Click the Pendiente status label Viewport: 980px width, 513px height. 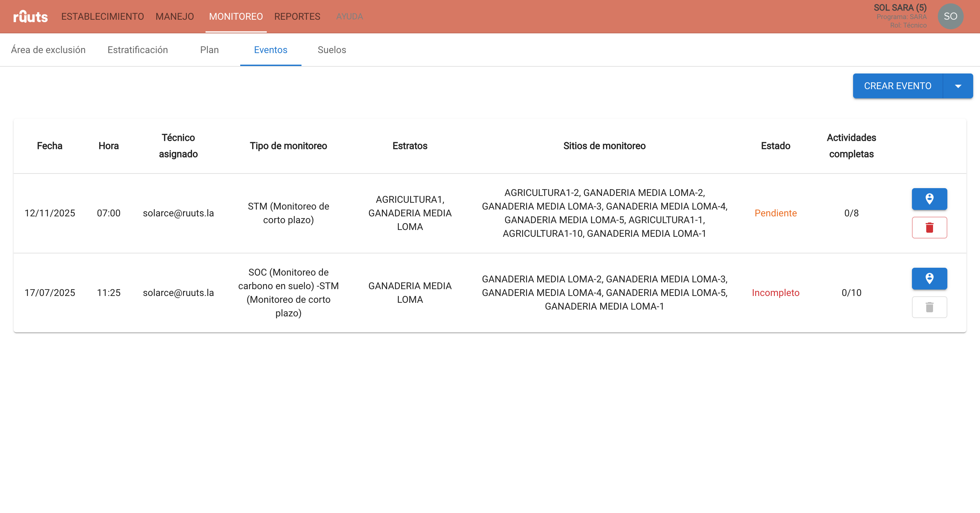tap(775, 213)
